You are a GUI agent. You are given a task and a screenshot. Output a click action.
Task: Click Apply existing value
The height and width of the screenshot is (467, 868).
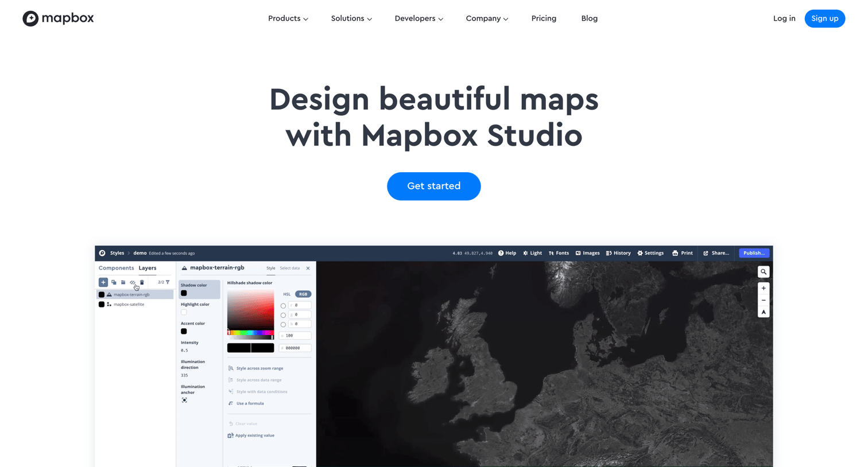pos(251,435)
